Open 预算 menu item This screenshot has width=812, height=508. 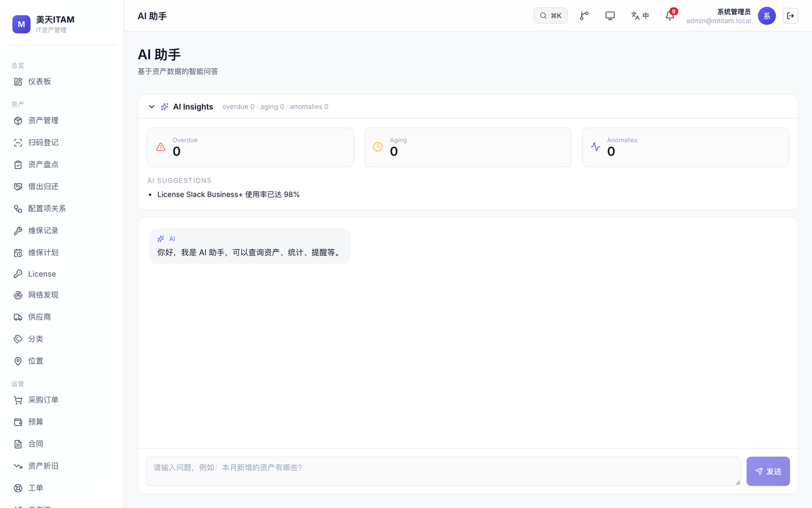click(61, 423)
